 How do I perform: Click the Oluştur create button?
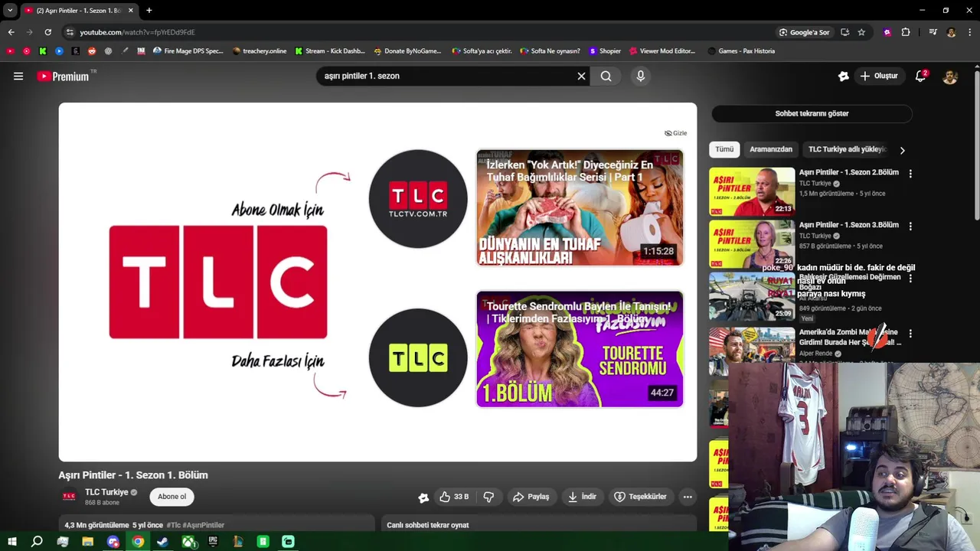[879, 76]
